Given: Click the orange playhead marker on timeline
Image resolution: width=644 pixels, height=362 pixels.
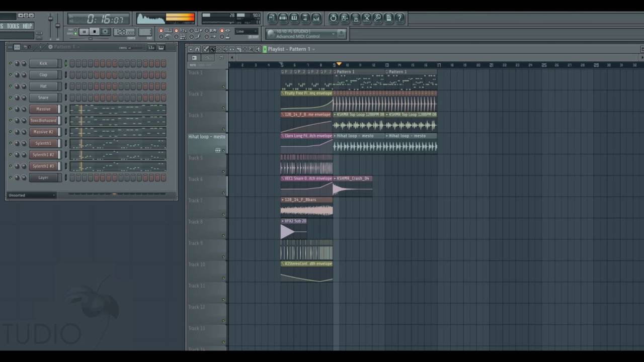Looking at the screenshot, I should [x=339, y=64].
